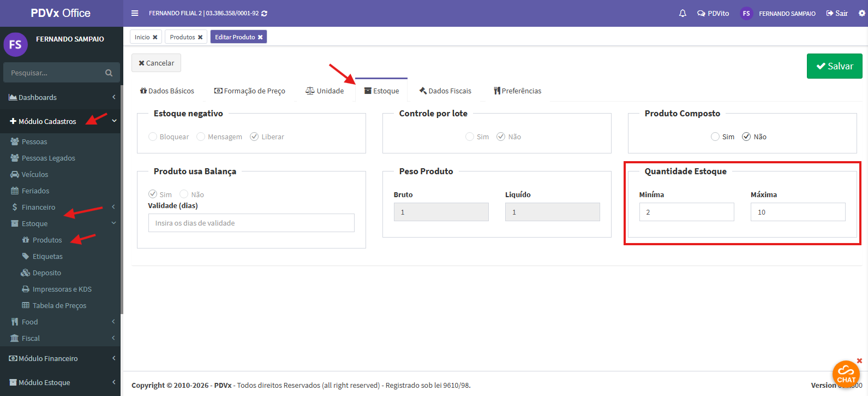Click the refresh icon beside the CNPJ

point(265,13)
